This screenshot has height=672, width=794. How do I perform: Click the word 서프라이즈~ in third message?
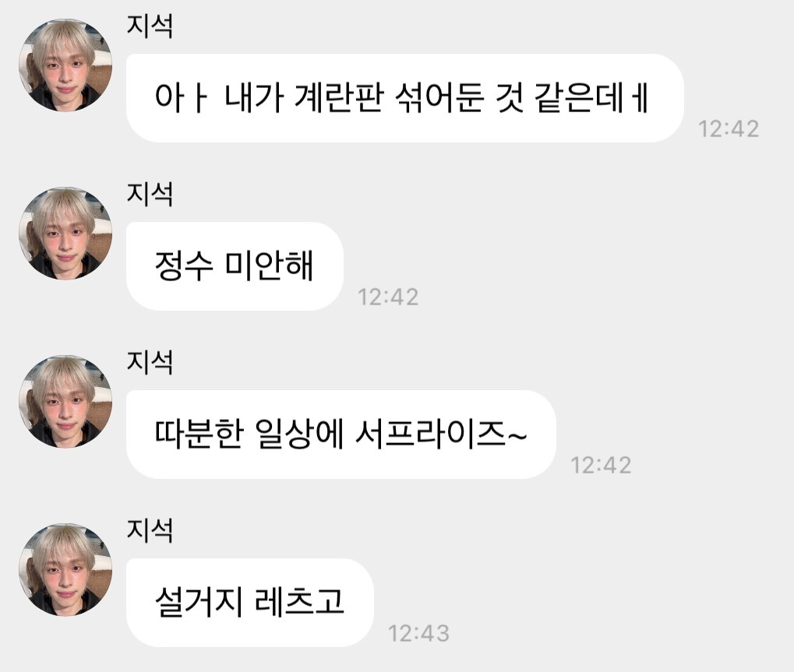tap(441, 434)
